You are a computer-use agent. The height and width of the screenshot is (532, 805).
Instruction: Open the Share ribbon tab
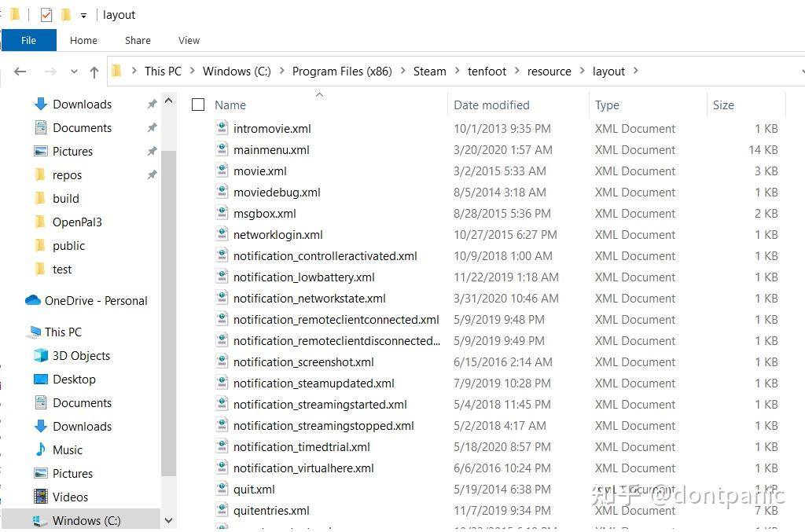coord(138,40)
